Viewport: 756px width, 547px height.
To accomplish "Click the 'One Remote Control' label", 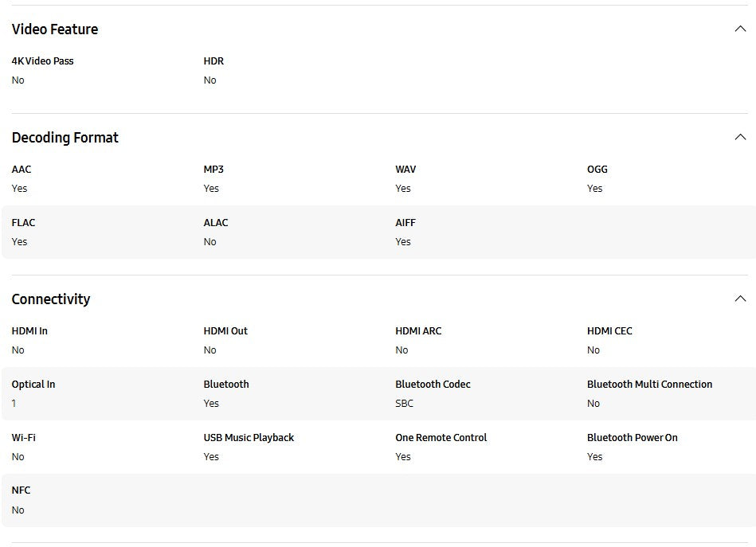I will coord(441,438).
